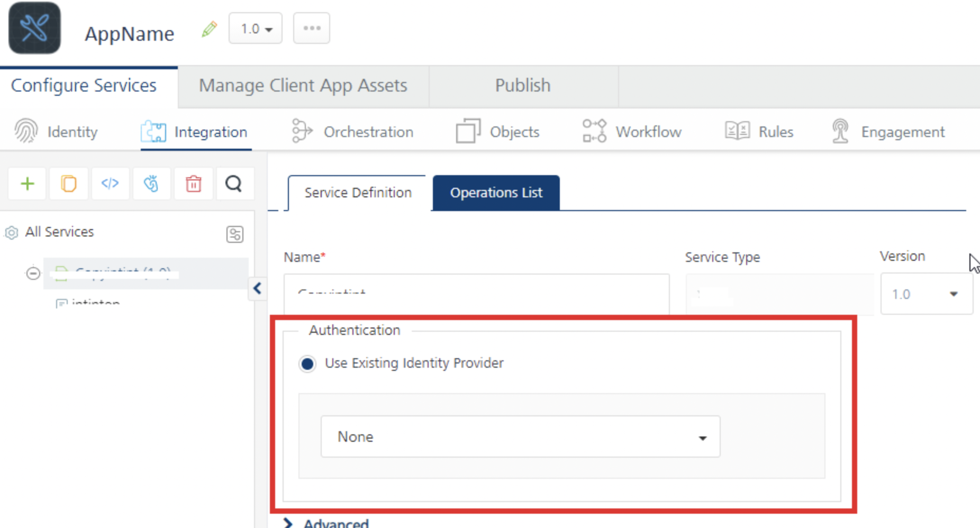
Task: Click the magnifier search icon
Action: click(234, 184)
